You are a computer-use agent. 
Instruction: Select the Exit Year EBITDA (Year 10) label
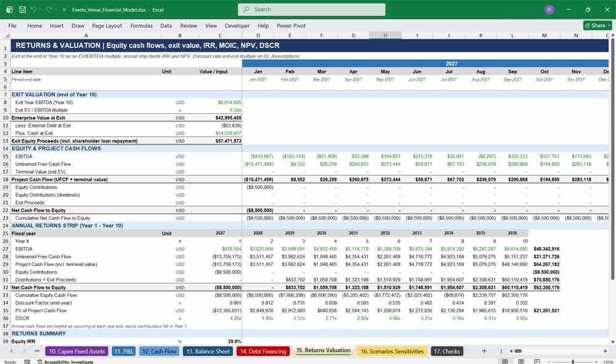tap(44, 102)
